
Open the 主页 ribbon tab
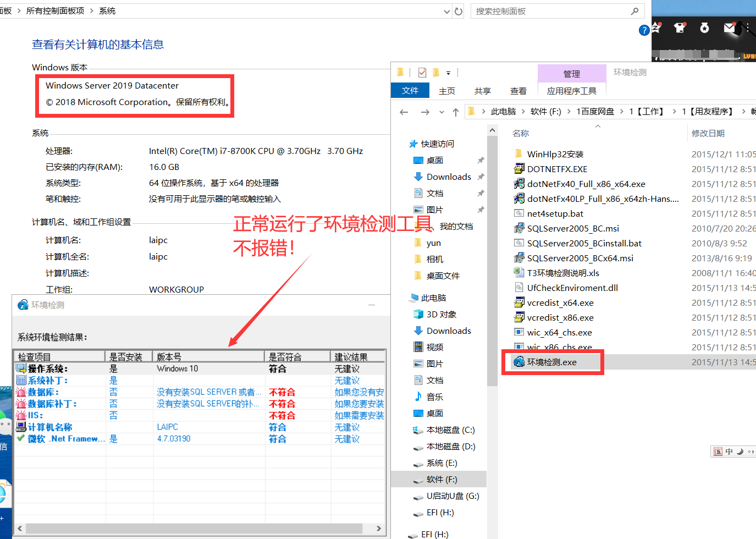coord(447,91)
